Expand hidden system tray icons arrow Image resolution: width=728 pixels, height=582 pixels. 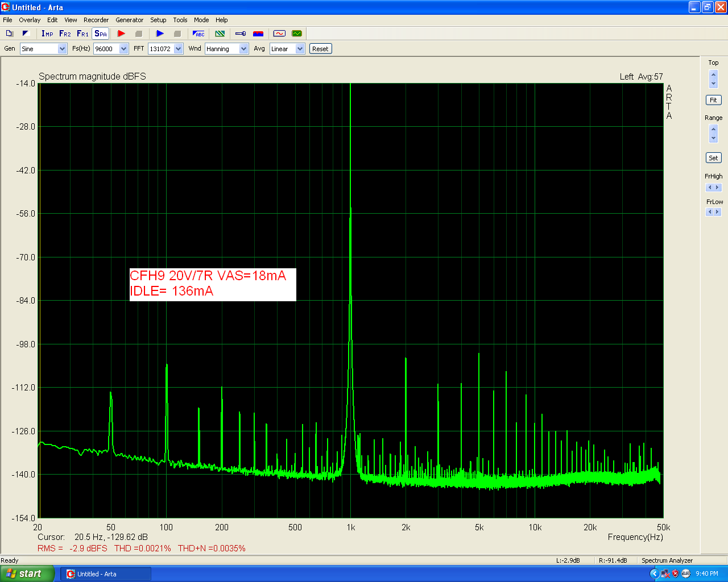pyautogui.click(x=655, y=574)
